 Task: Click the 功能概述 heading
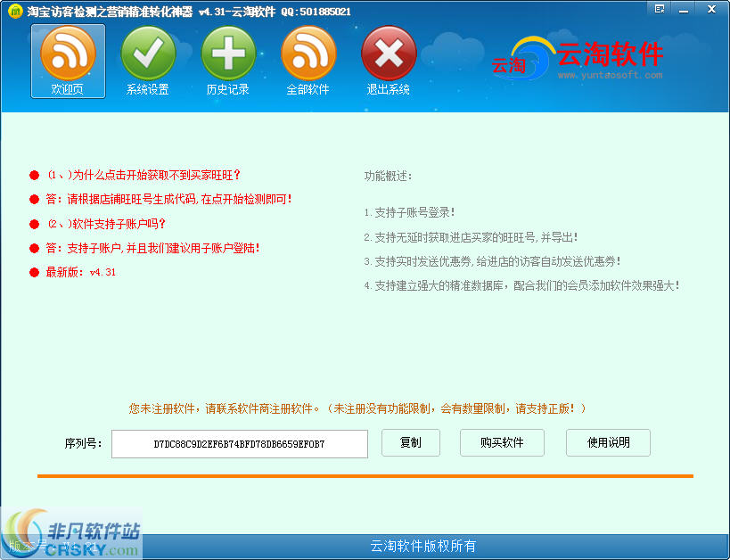[388, 176]
